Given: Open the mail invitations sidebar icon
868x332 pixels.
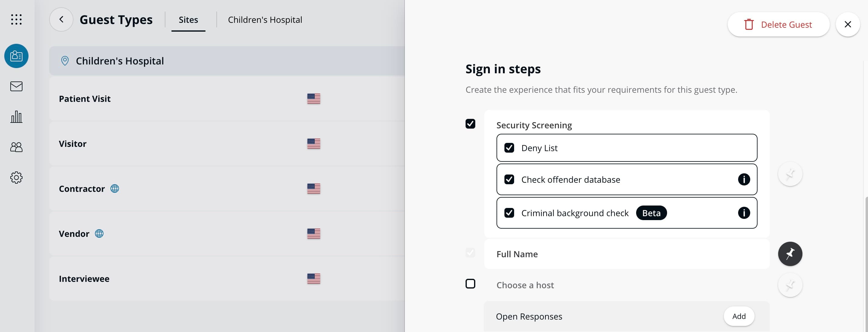Looking at the screenshot, I should click(x=16, y=86).
